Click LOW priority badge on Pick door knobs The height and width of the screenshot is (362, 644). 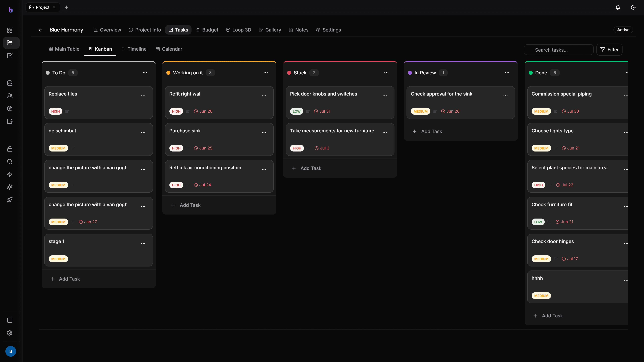297,111
